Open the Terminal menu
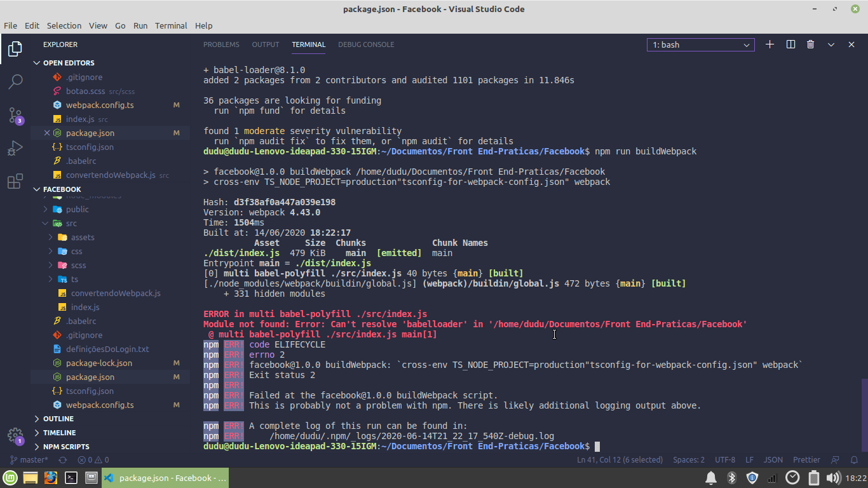This screenshot has width=868, height=488. 171,25
